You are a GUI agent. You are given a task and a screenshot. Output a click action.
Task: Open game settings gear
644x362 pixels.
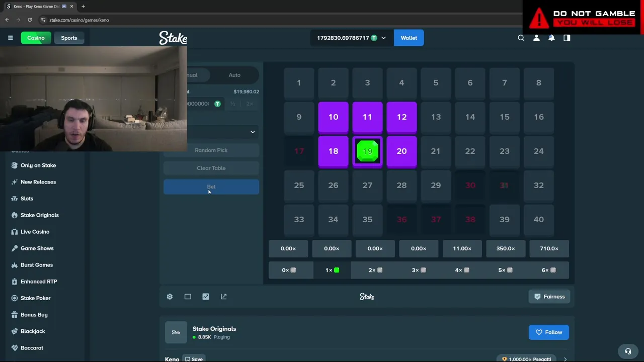(170, 297)
